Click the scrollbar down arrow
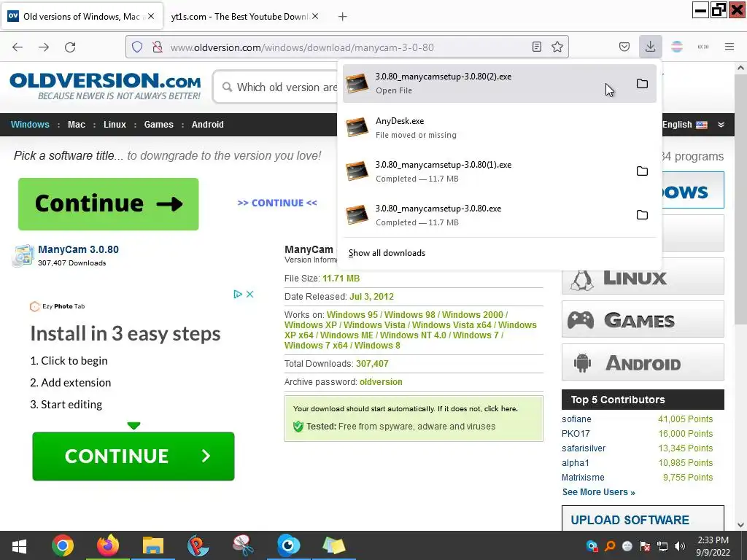 pos(740,525)
